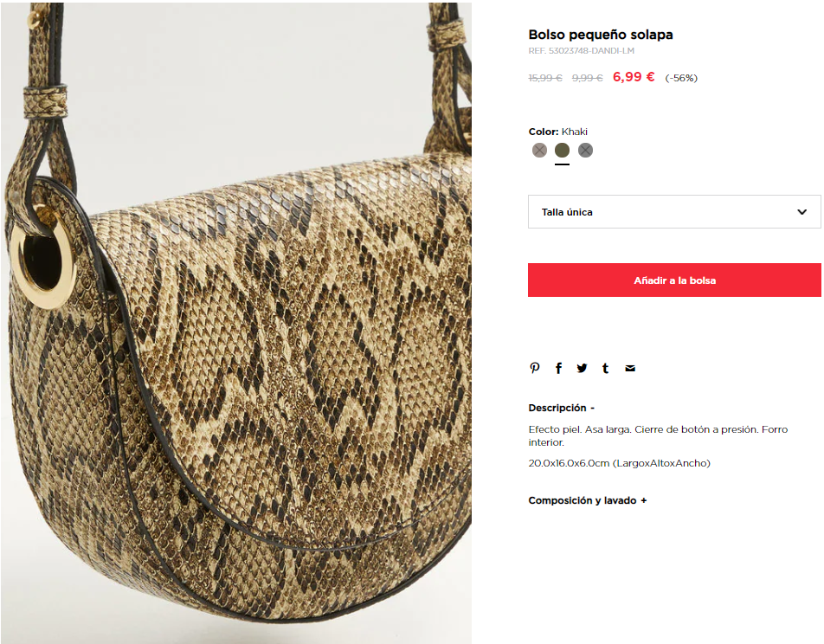The height and width of the screenshot is (644, 824).
Task: Click the Bolso pequeño solapa title
Action: point(601,35)
